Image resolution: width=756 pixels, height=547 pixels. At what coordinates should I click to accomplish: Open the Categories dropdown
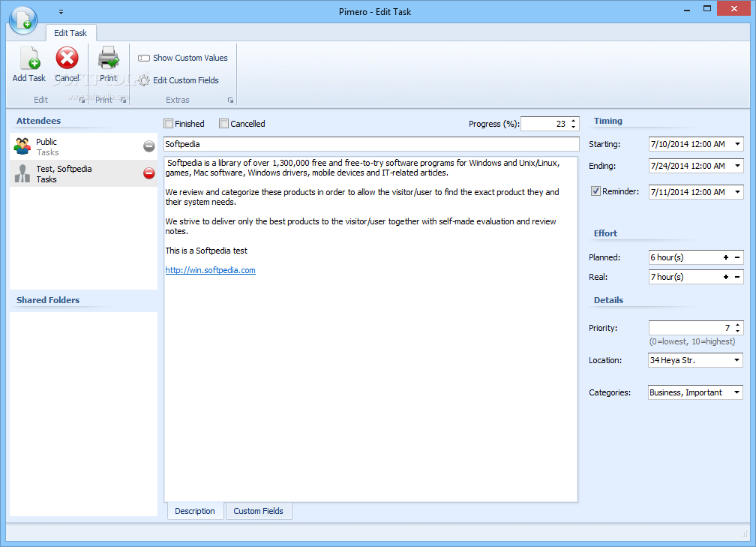736,392
